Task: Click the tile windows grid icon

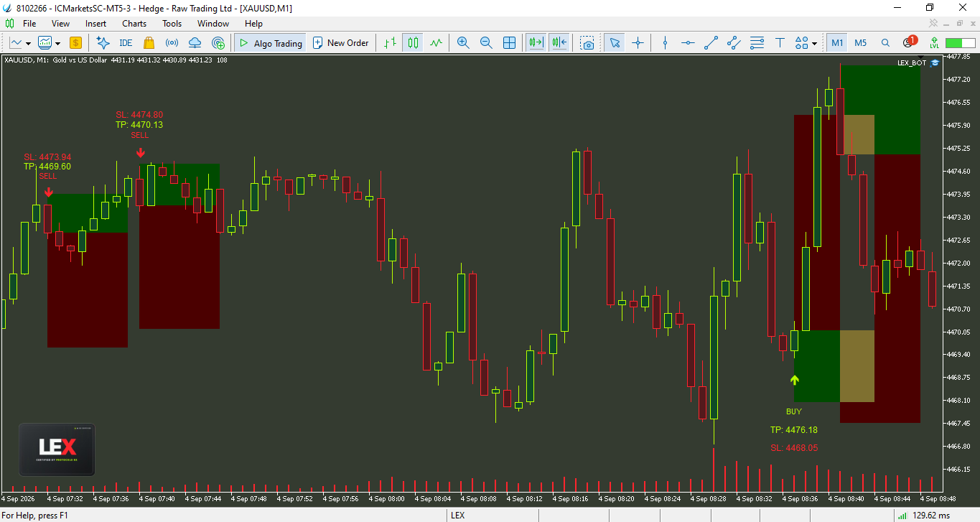Action: click(x=509, y=43)
